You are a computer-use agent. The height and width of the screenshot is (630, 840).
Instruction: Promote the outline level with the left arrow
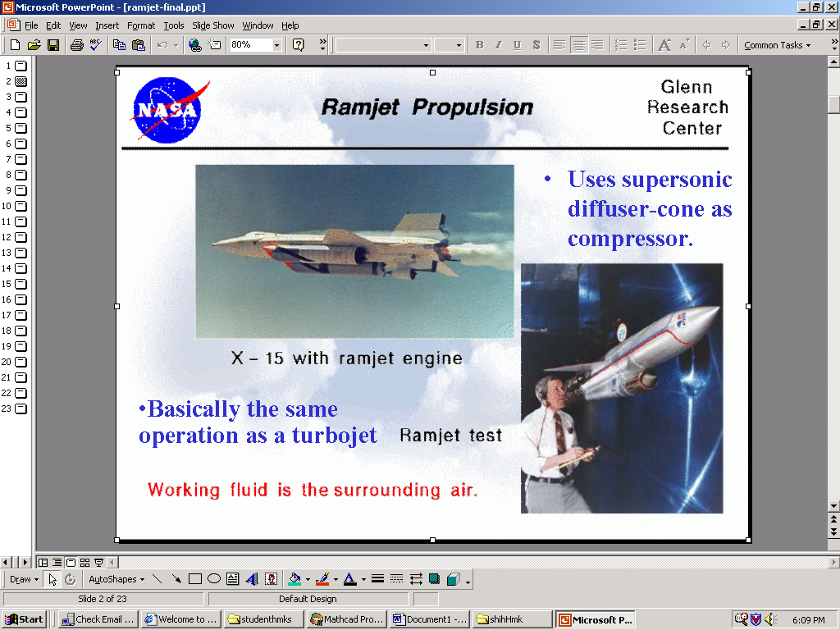(x=706, y=45)
